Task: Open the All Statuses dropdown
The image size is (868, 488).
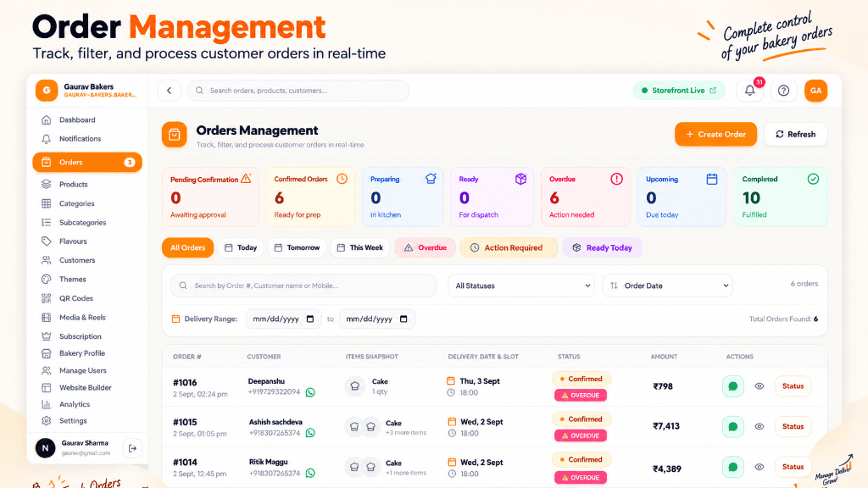Action: 521,286
